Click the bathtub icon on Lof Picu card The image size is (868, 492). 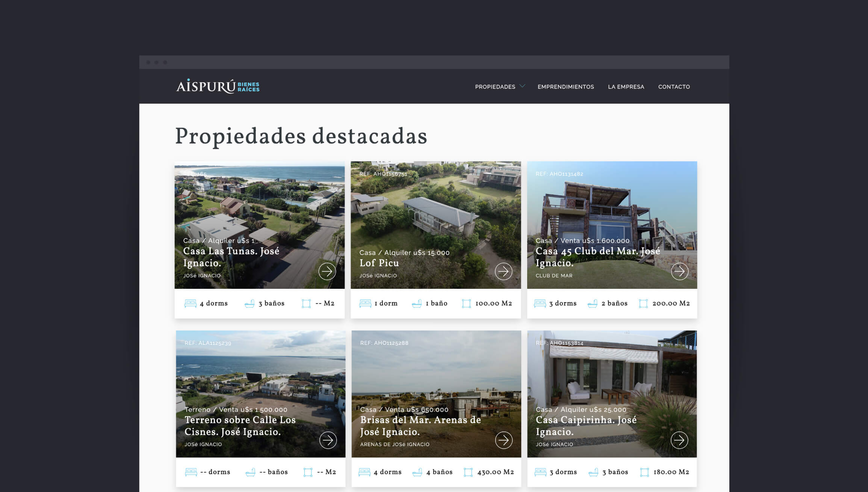click(416, 303)
